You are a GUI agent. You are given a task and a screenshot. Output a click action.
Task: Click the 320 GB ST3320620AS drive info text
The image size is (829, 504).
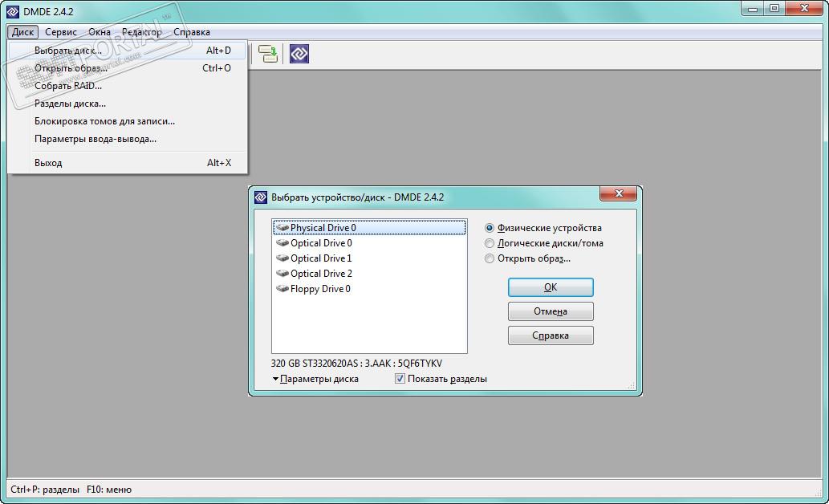356,364
